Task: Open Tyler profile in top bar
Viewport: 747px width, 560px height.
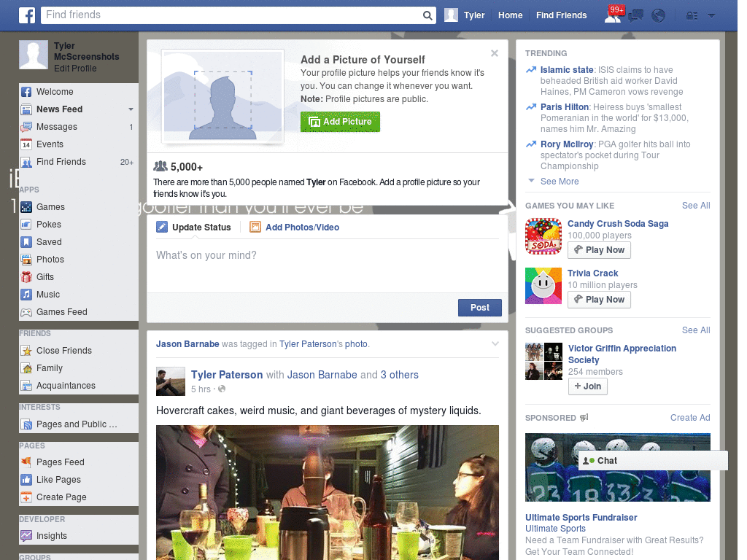Action: point(465,15)
